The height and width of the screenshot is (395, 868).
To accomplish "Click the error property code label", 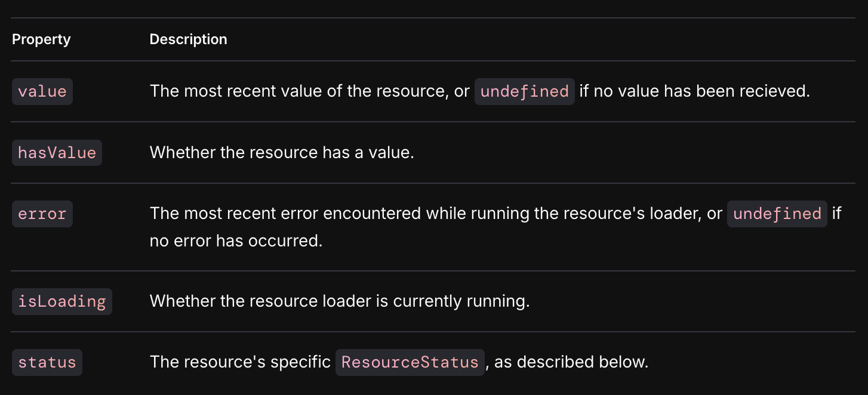I will (42, 214).
